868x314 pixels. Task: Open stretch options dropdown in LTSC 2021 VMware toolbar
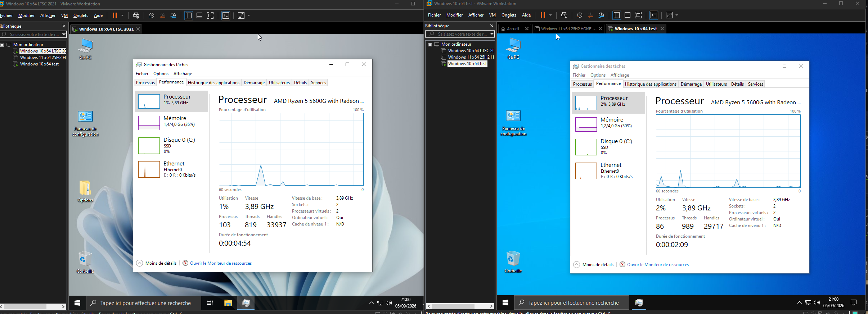249,15
